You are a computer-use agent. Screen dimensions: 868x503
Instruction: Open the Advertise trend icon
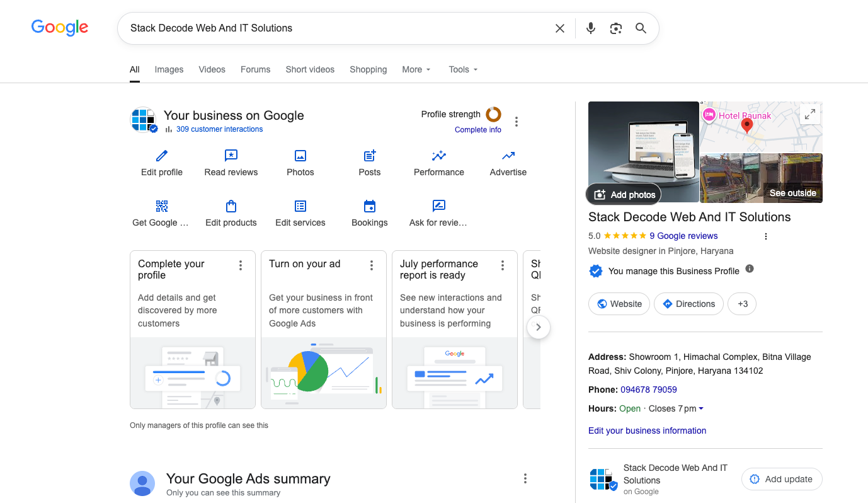click(508, 156)
